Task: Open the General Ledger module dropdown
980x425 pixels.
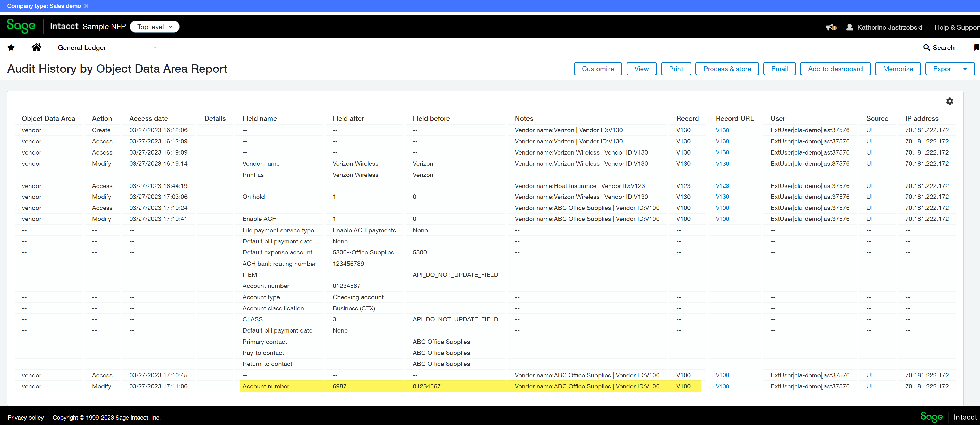Action: coord(155,48)
